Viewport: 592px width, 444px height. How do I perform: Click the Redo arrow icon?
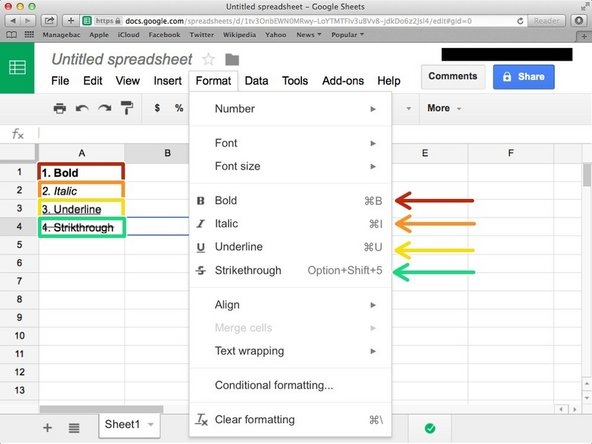point(105,108)
